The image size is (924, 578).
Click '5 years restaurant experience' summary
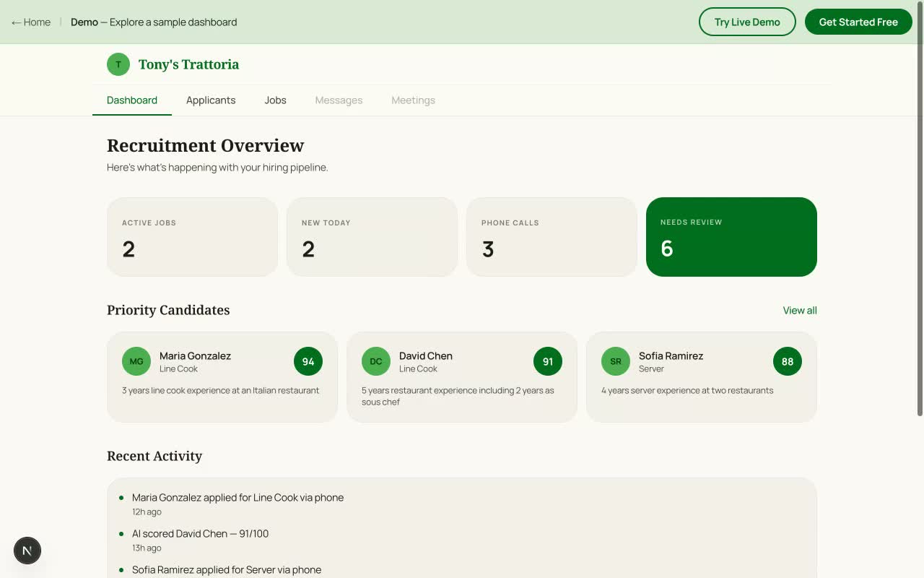(x=458, y=396)
